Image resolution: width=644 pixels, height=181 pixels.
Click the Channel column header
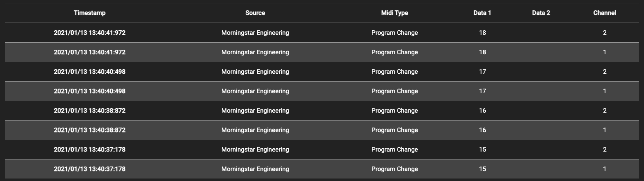coord(605,13)
